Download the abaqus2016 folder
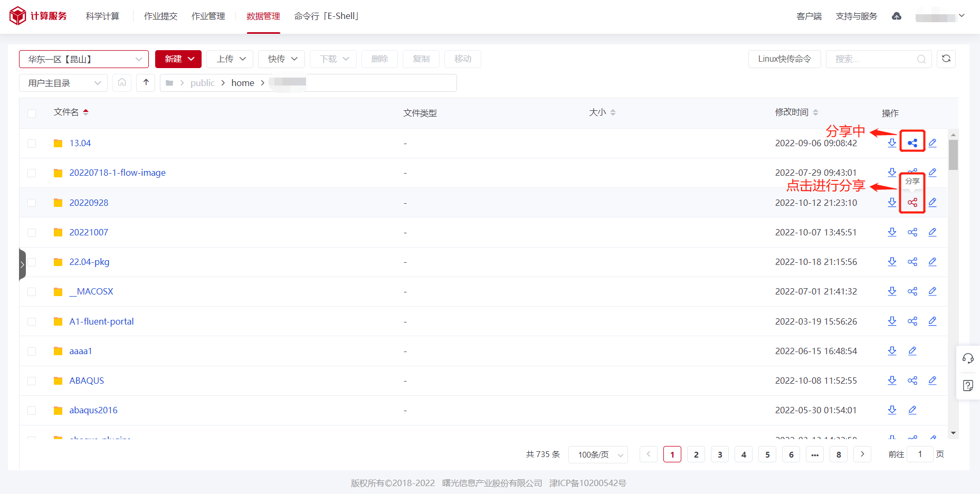The width and height of the screenshot is (980, 494). pyautogui.click(x=892, y=410)
